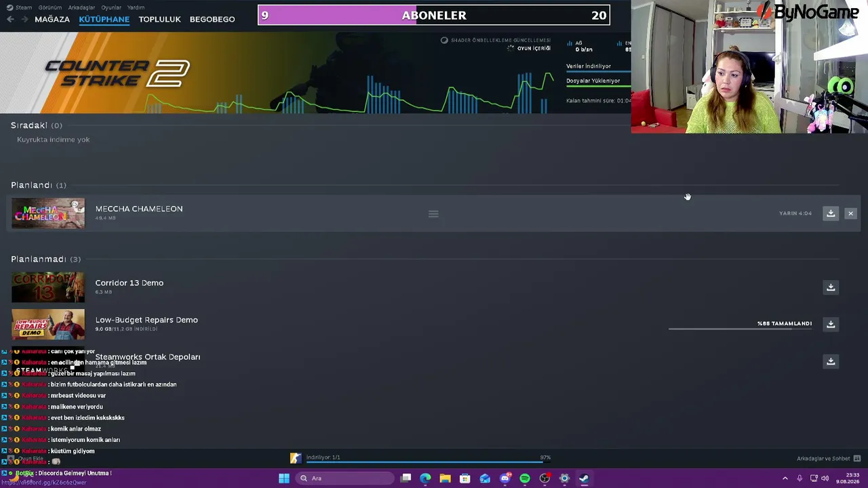Download Steamworks Ortak Depoları
This screenshot has width=868, height=488.
[831, 361]
